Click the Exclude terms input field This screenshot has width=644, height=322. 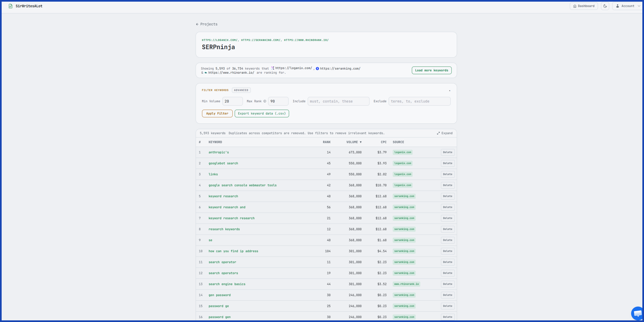(x=419, y=101)
